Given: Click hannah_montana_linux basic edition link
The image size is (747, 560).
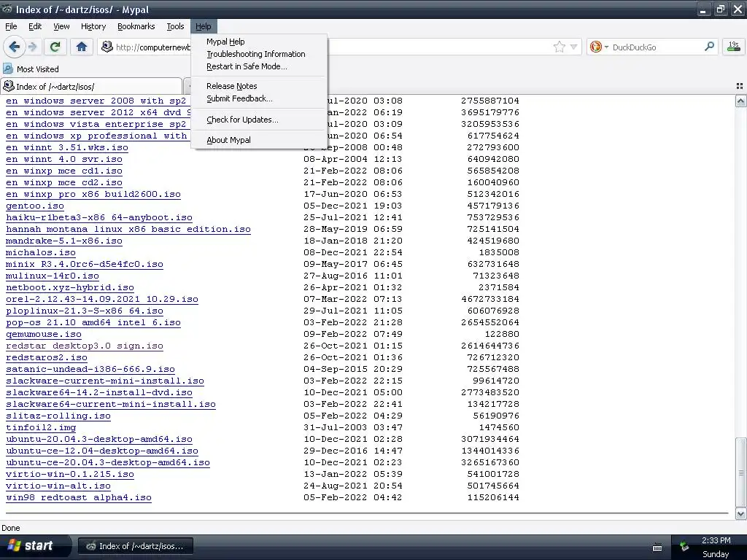Looking at the screenshot, I should pos(128,229).
